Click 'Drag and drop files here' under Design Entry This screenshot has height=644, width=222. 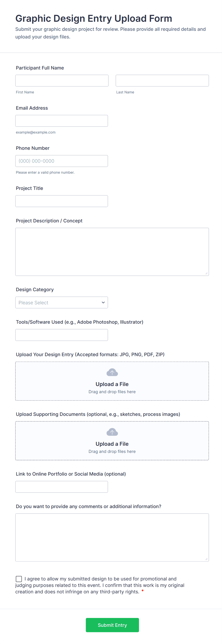coord(112,392)
